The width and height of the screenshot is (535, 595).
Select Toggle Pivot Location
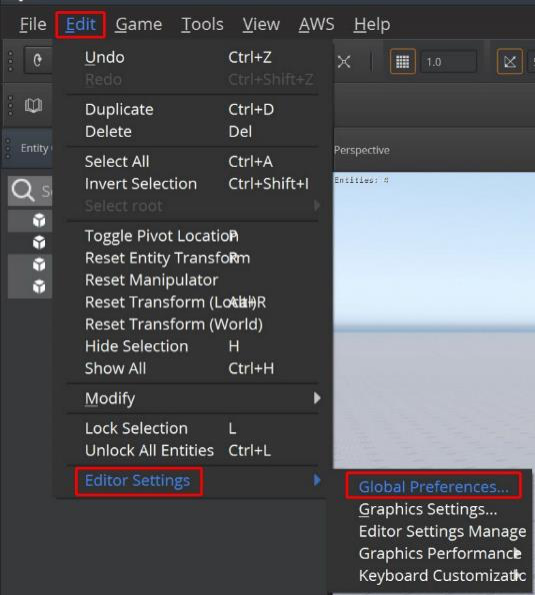click(194, 236)
